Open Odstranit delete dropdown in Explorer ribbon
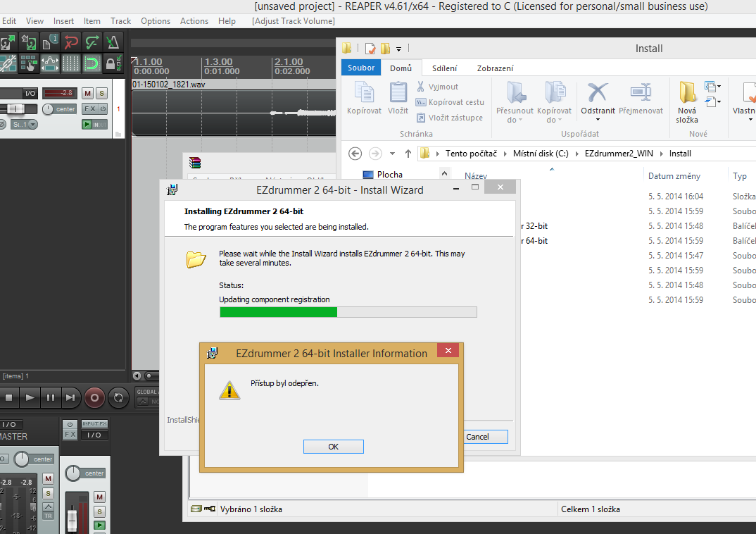 click(x=598, y=101)
